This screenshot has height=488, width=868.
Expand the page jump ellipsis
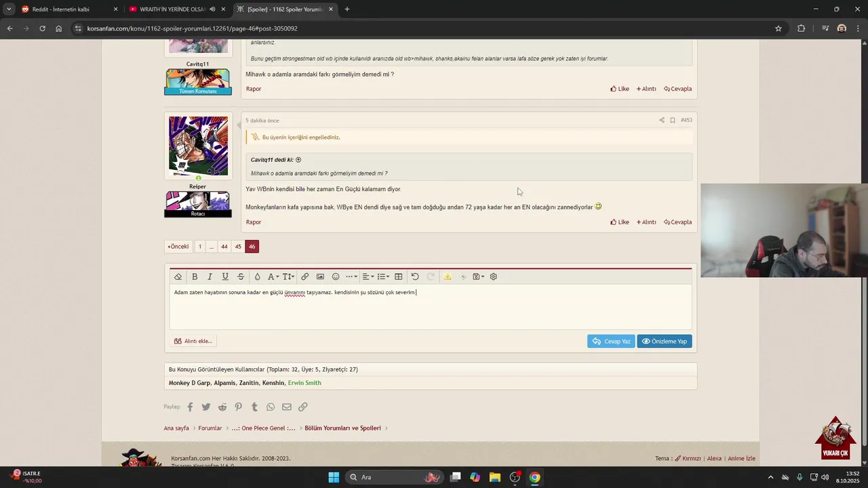click(211, 247)
